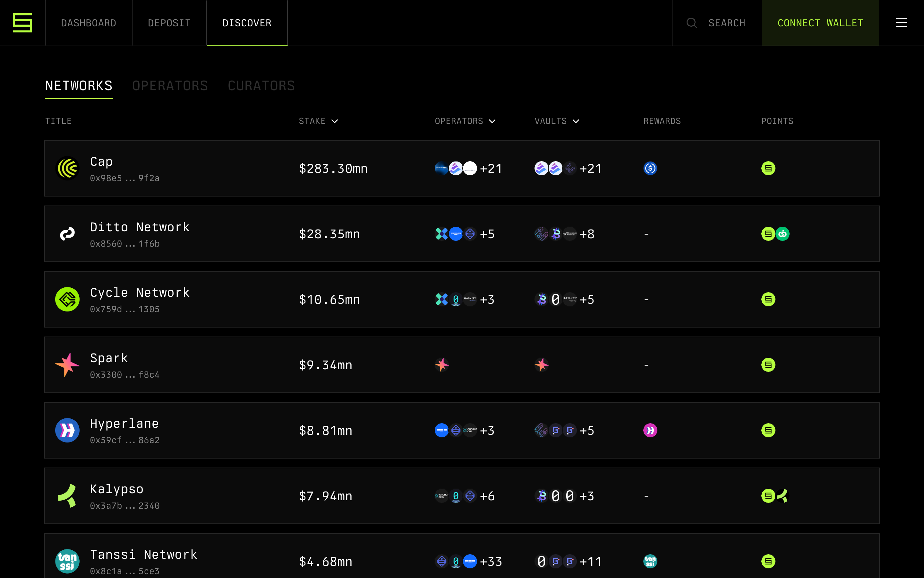Click Spark operator icon in Spark row
924x578 pixels.
[442, 365]
